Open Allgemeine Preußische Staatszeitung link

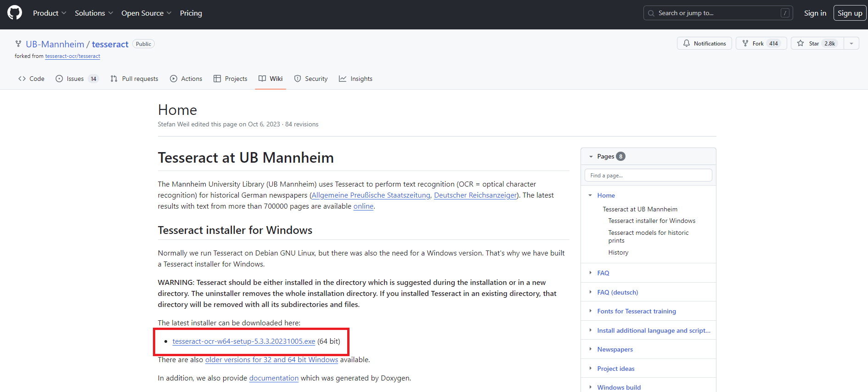371,195
